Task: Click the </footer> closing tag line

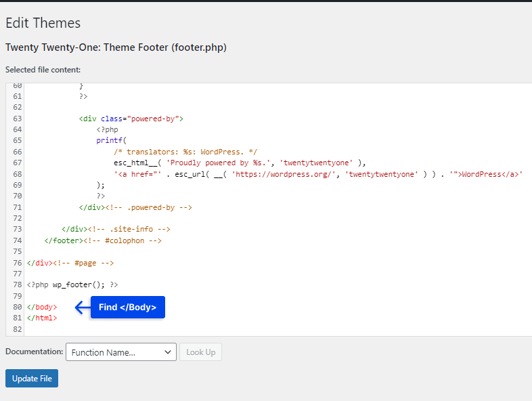Action: point(103,240)
